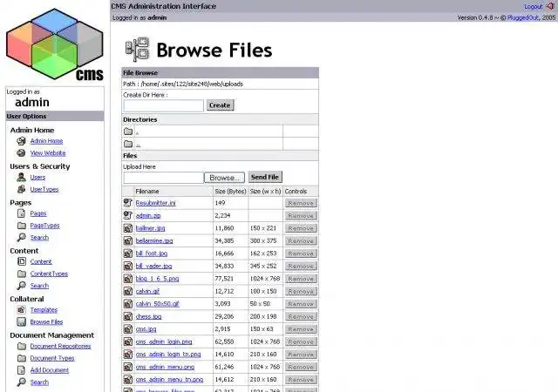Click the Search magnifier under Pages
The width and height of the screenshot is (558, 392).
tap(21, 237)
